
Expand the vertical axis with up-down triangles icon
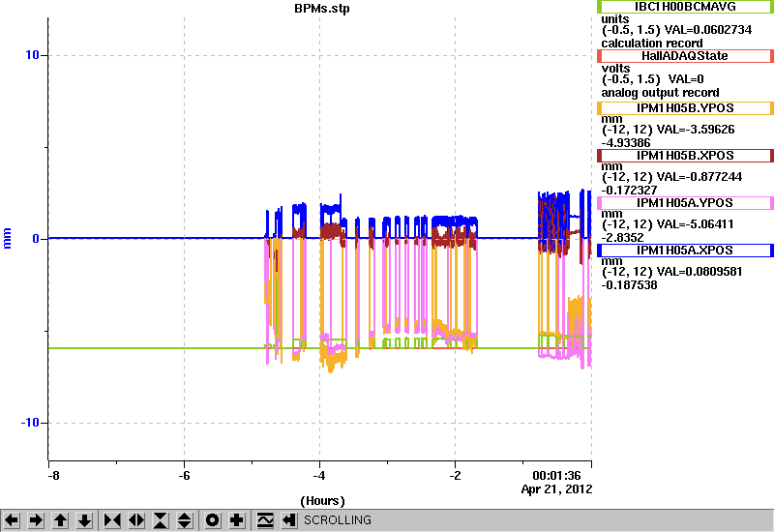pyautogui.click(x=185, y=520)
